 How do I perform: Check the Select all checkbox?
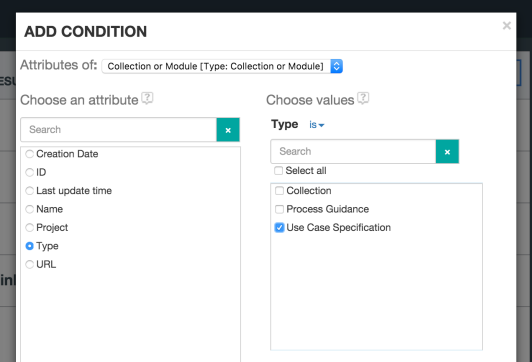(x=278, y=171)
